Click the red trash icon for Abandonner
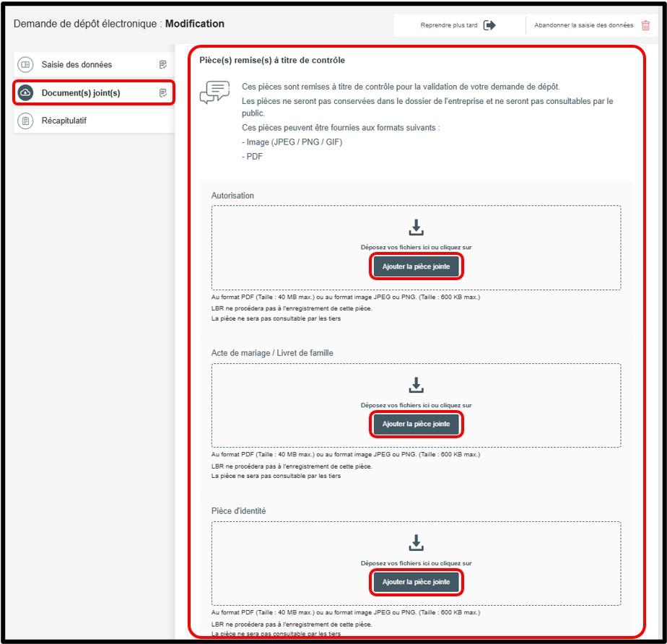This screenshot has width=667, height=644. pos(645,25)
